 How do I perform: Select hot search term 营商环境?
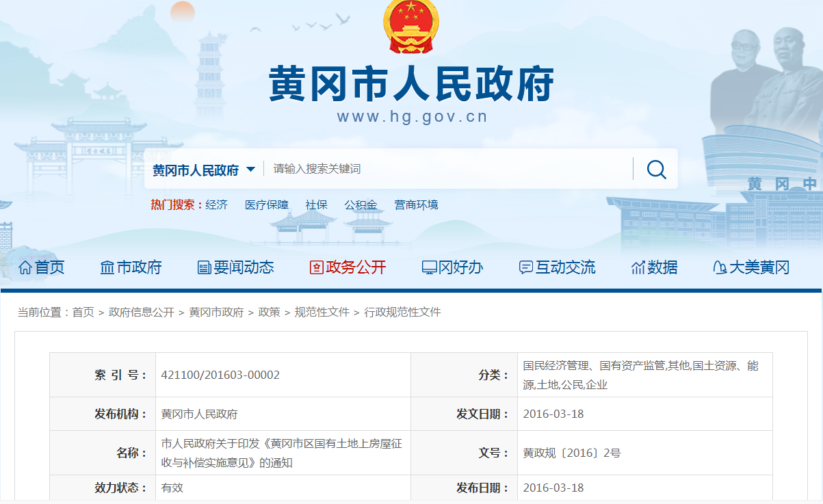point(416,204)
